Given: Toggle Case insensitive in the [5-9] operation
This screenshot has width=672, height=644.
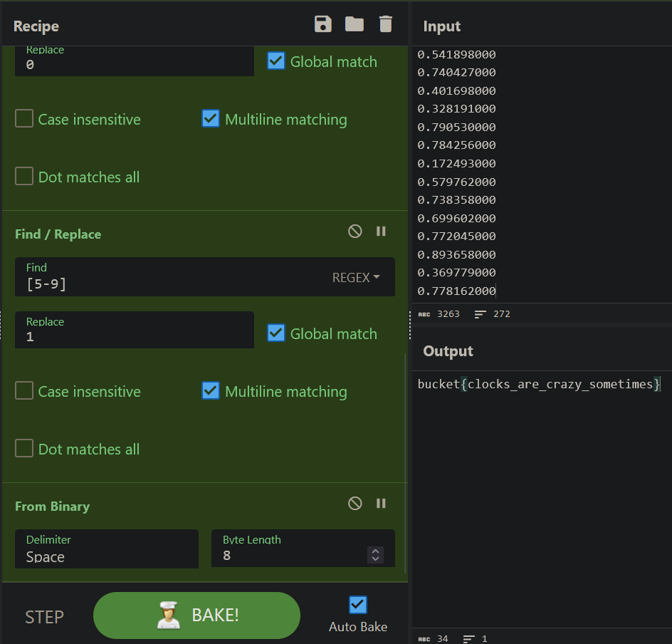Looking at the screenshot, I should tap(24, 390).
